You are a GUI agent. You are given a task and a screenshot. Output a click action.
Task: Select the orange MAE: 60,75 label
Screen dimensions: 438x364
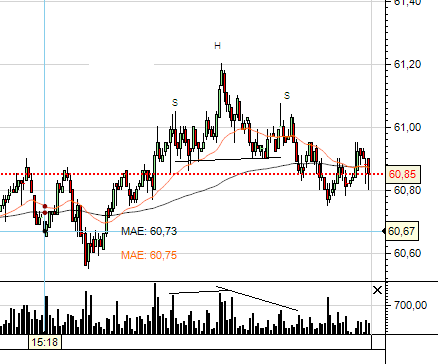point(149,255)
